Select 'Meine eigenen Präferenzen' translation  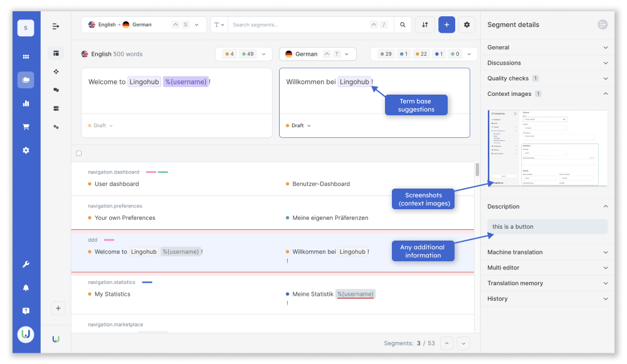click(330, 218)
